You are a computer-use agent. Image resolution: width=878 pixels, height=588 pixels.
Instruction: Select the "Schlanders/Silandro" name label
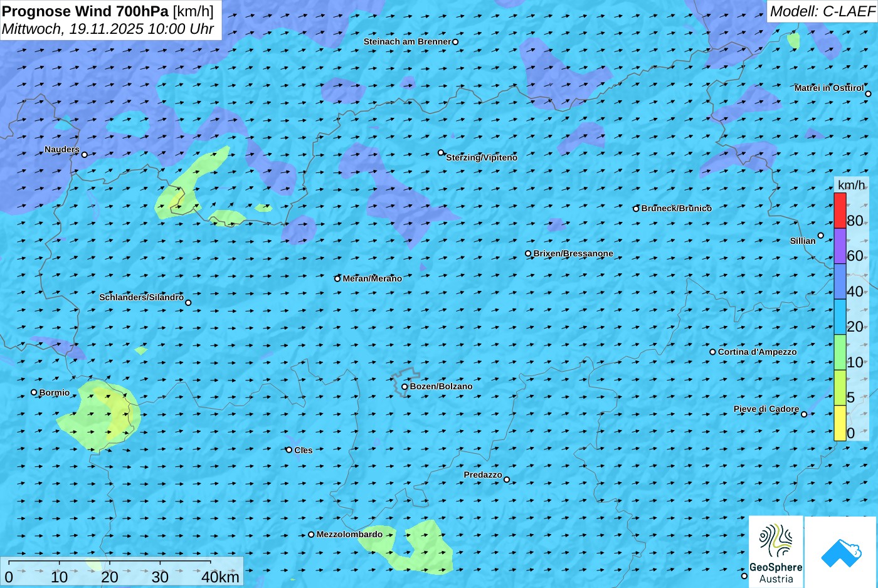(x=141, y=297)
